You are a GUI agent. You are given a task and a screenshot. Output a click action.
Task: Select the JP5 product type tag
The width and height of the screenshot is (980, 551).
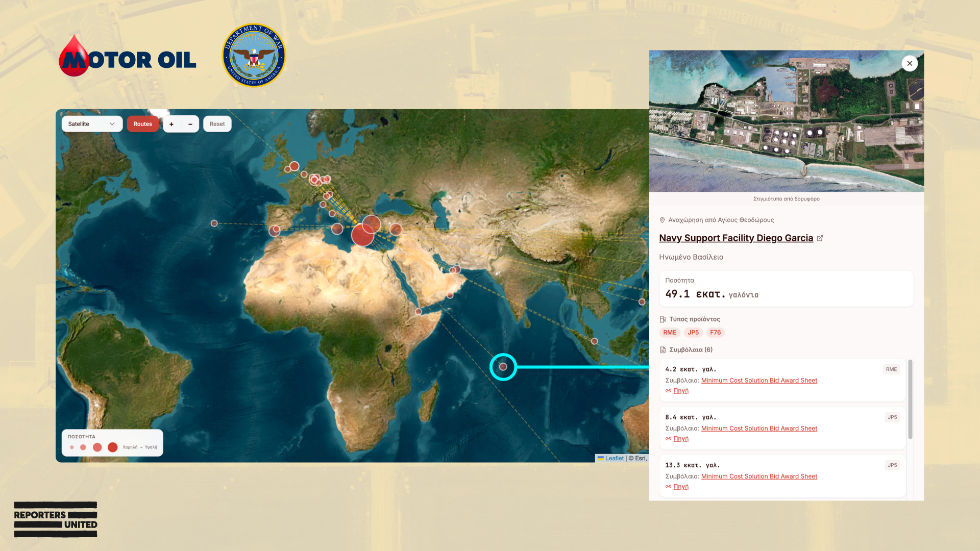(x=693, y=333)
